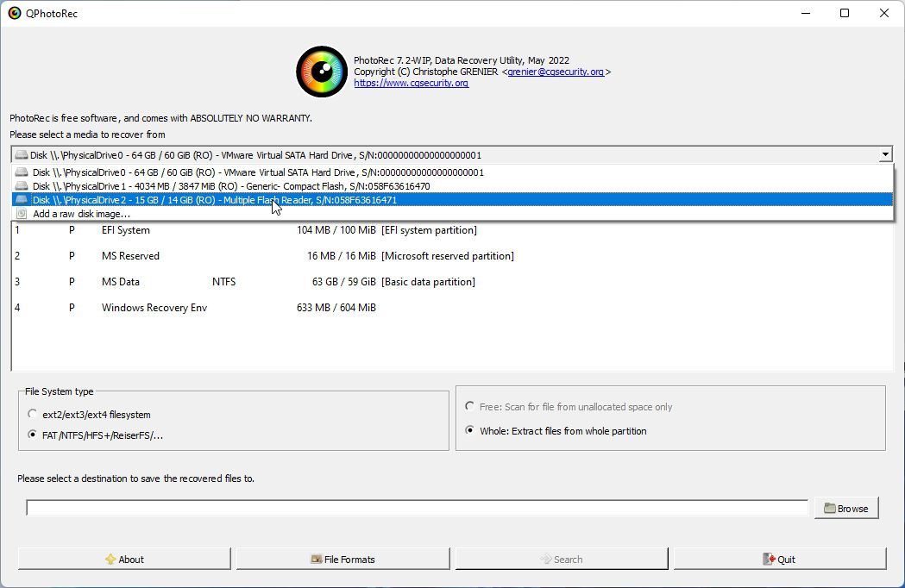Click the PhotoRec eye logo image

[x=322, y=72]
